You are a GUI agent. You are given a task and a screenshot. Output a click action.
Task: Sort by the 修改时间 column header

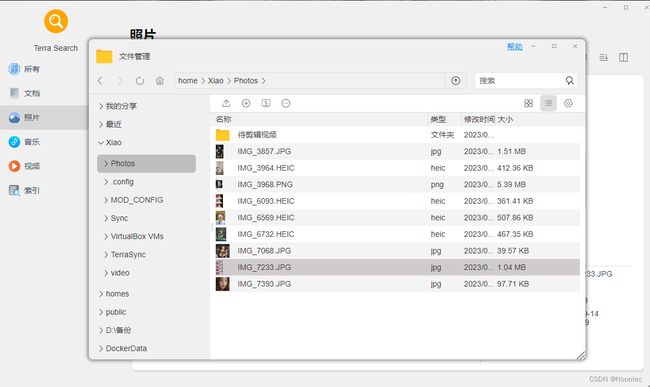point(479,119)
